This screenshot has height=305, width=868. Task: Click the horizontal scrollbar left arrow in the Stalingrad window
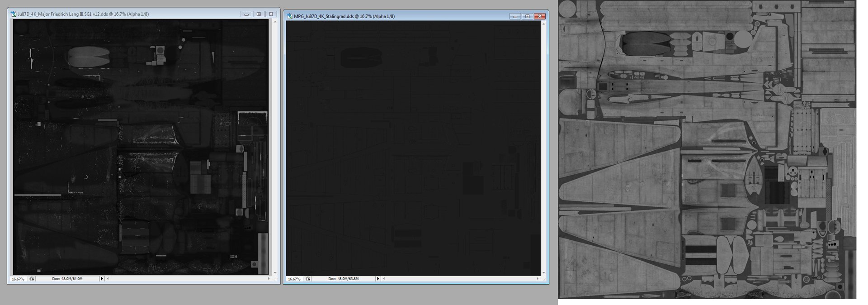[x=384, y=279]
